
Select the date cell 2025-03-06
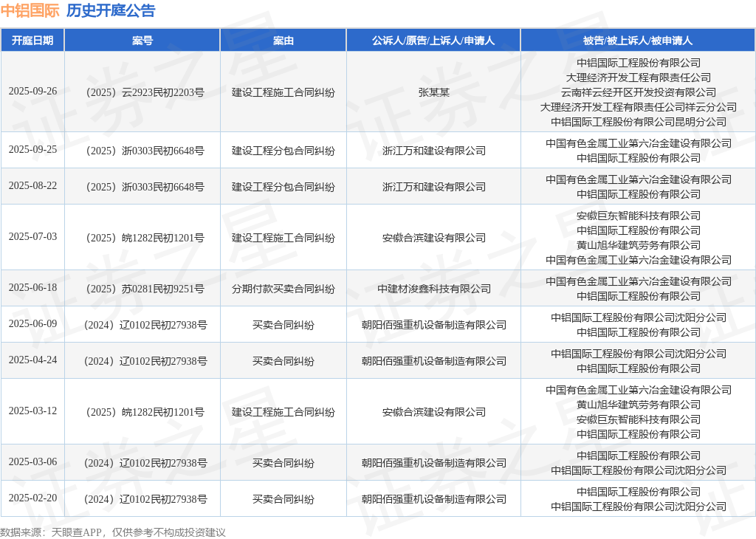pyautogui.click(x=32, y=462)
